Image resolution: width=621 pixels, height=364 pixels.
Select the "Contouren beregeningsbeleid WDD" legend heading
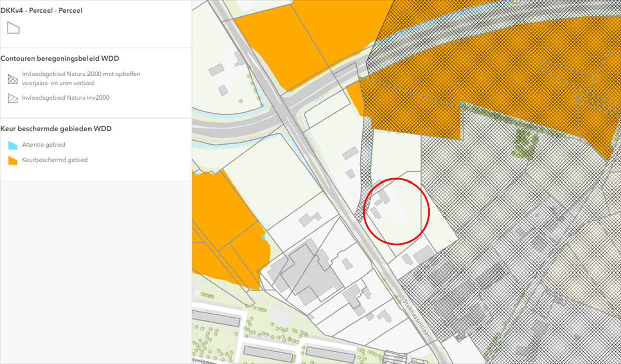tap(59, 58)
